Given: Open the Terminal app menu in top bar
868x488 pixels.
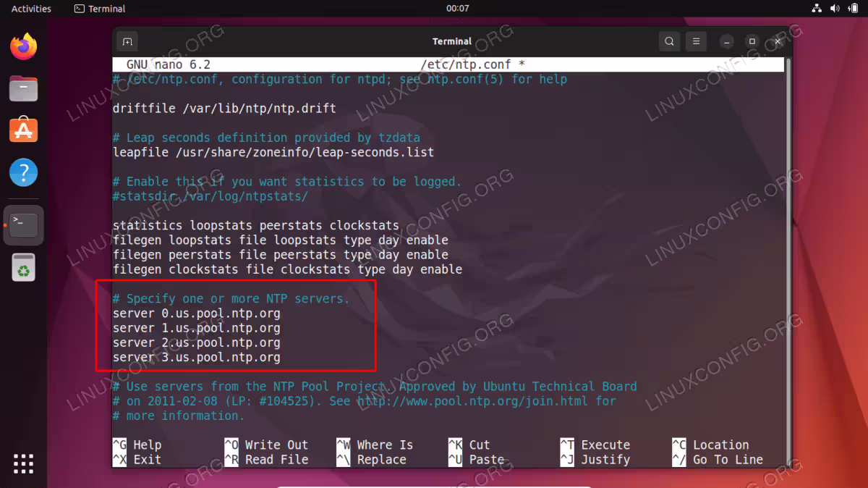Looking at the screenshot, I should [100, 9].
